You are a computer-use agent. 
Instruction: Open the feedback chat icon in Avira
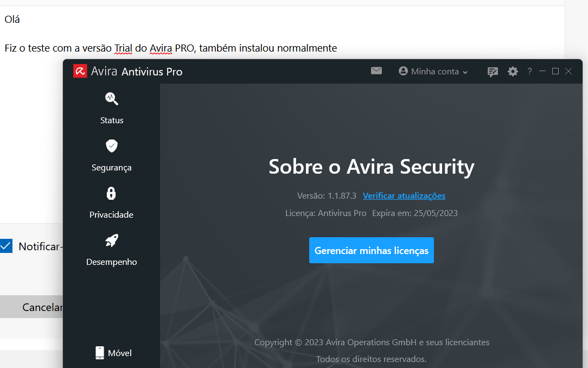click(x=493, y=72)
